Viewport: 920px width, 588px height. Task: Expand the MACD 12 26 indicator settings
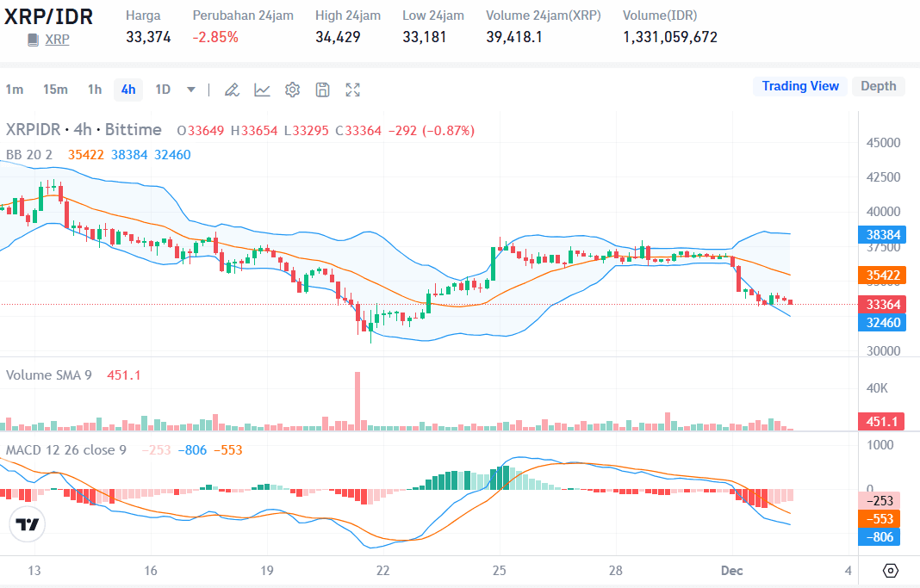tap(65, 450)
